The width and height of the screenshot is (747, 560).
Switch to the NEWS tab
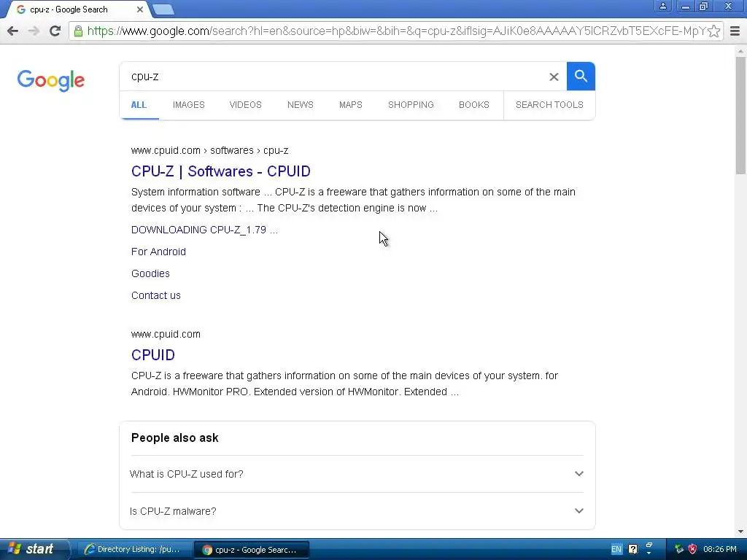point(300,105)
